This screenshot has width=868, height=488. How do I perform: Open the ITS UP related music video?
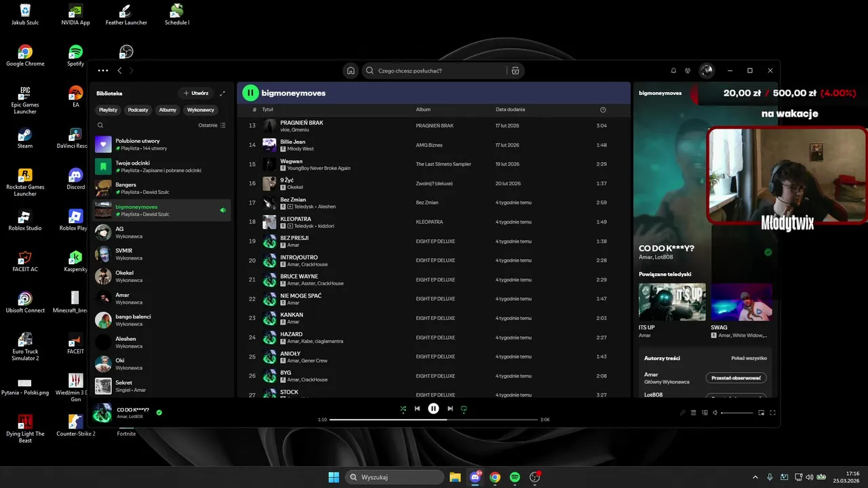(672, 302)
